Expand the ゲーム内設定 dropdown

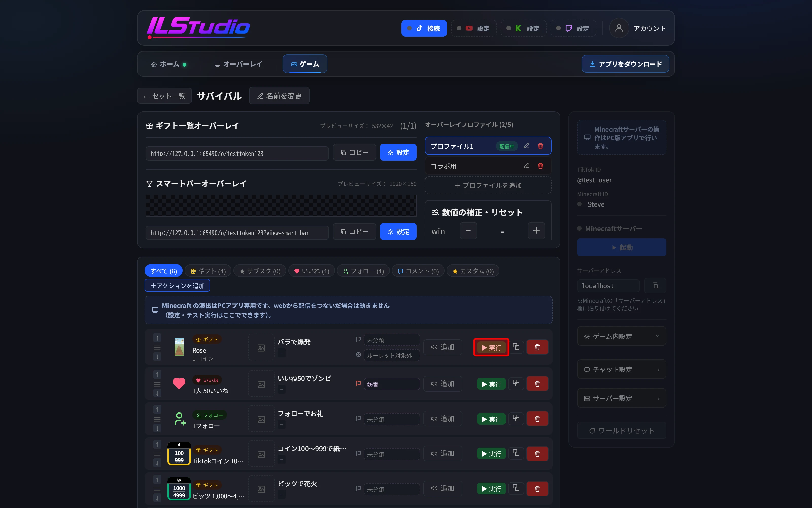point(621,336)
